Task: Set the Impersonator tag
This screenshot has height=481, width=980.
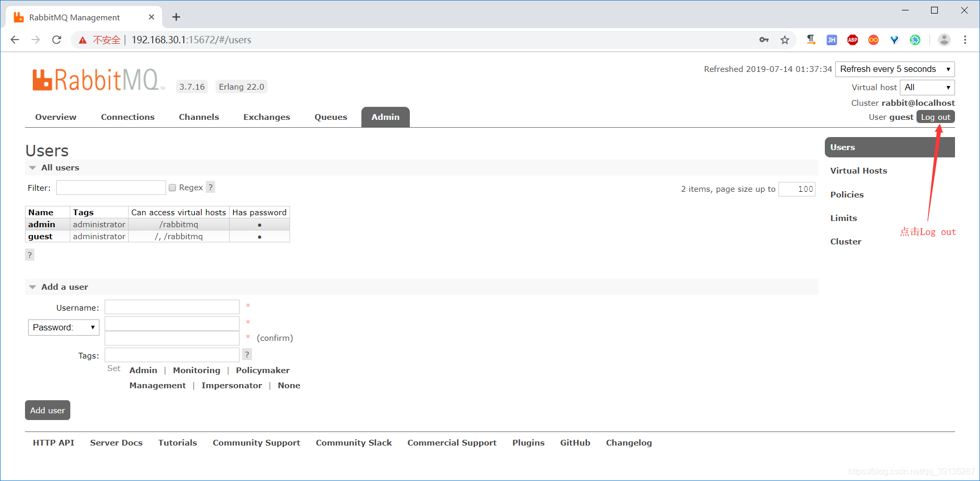Action: click(232, 386)
